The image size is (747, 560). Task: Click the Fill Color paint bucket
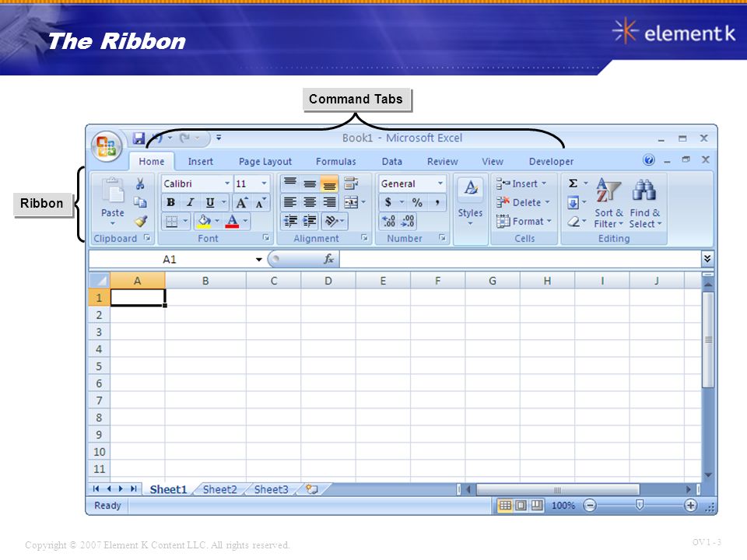(204, 222)
